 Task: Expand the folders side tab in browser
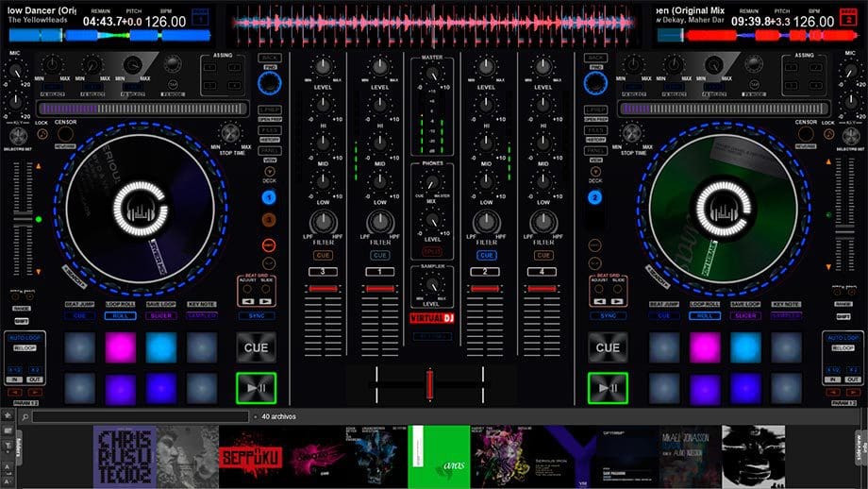(20, 448)
